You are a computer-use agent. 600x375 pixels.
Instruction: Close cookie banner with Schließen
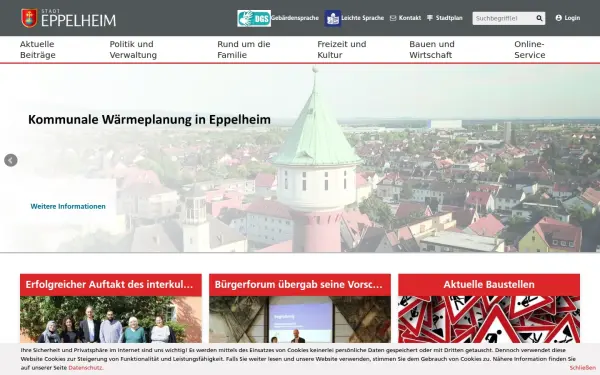point(582,368)
